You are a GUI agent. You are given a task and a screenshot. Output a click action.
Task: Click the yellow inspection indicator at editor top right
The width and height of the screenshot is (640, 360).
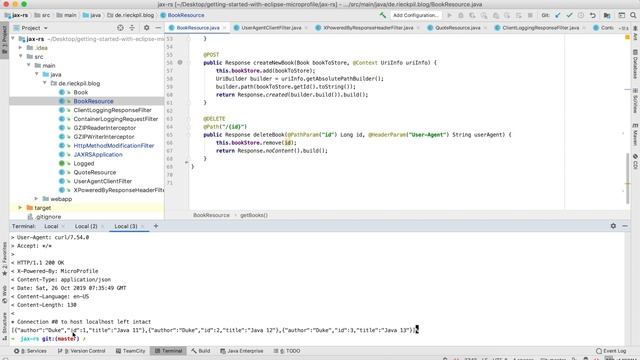(627, 38)
